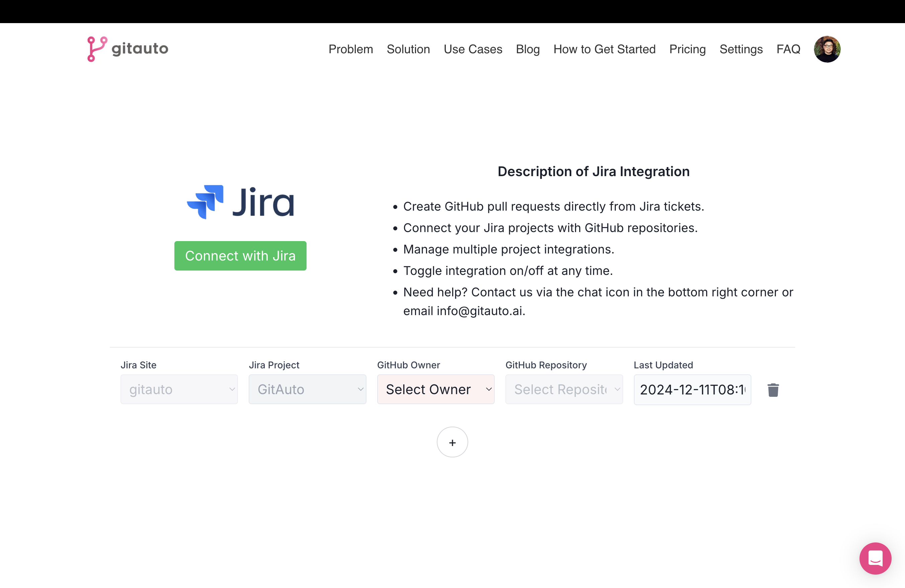The image size is (905, 588).
Task: Navigate to the Pricing page
Action: (687, 49)
